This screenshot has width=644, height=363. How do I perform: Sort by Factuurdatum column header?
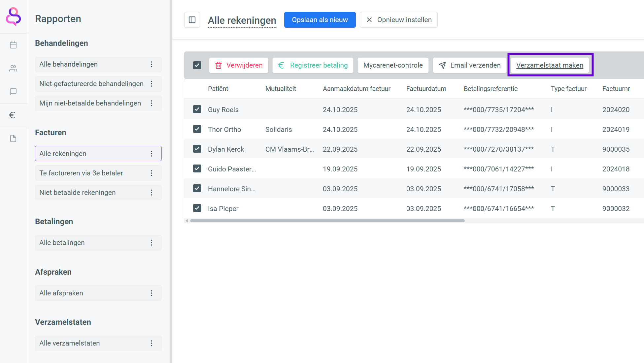pos(426,89)
